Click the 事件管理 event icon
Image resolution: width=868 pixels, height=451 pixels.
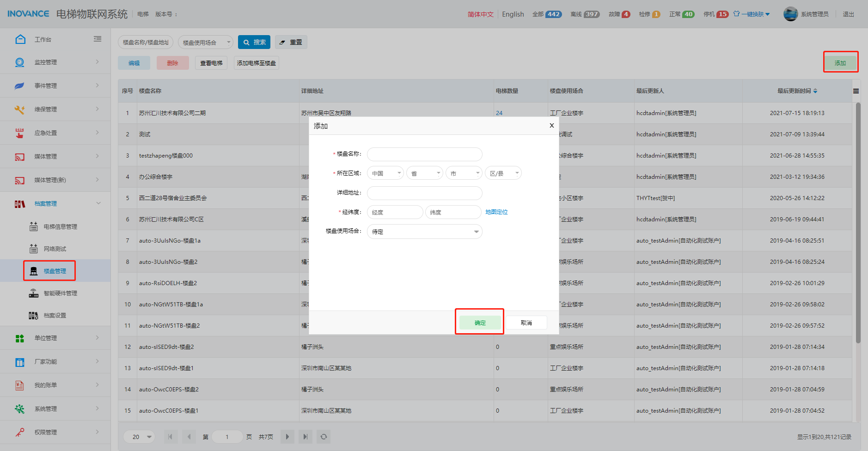coord(19,85)
